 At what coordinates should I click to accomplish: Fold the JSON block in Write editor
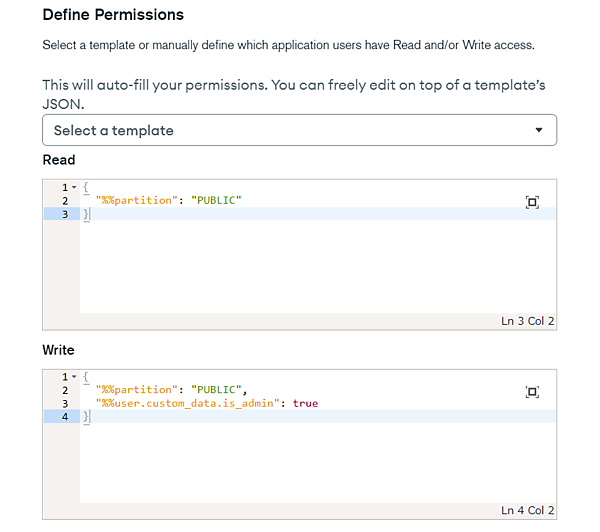pos(74,377)
